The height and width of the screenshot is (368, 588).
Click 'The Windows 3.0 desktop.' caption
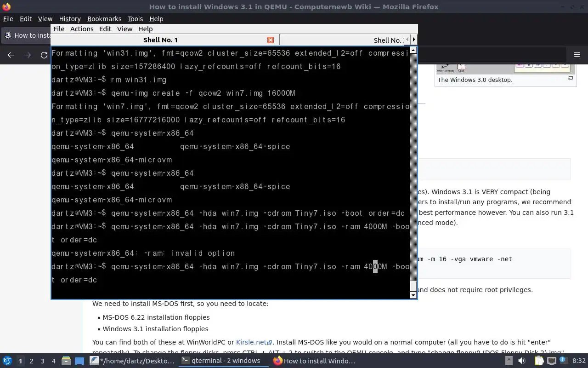[475, 80]
